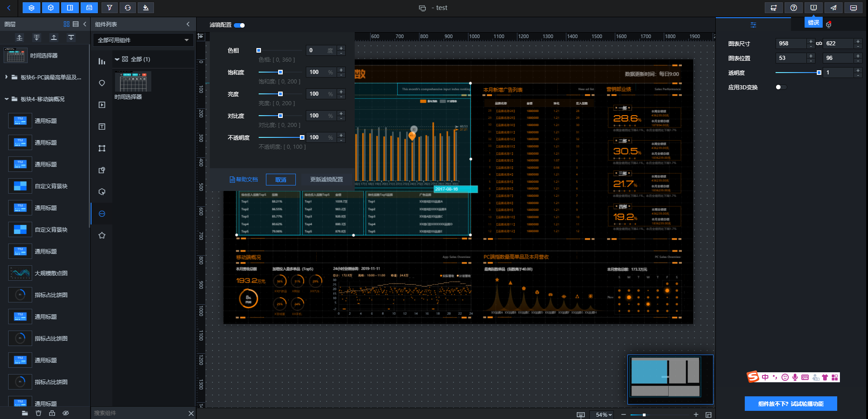Create a layer group folder icon
Viewport: 868px width, 419px height.
(x=25, y=413)
